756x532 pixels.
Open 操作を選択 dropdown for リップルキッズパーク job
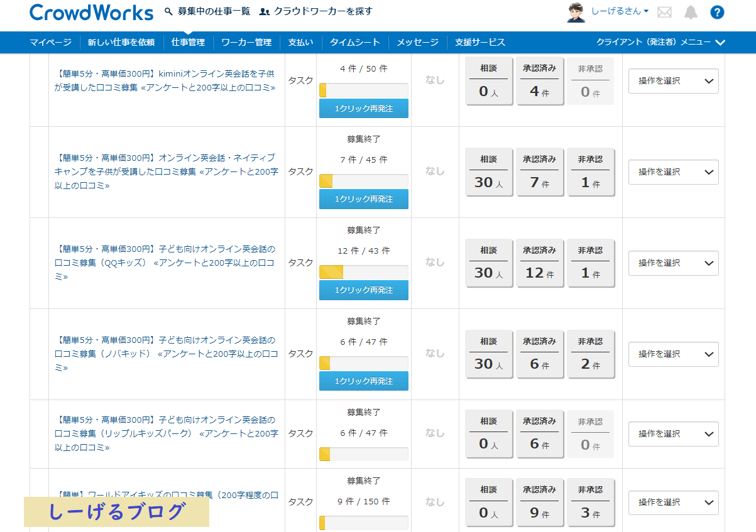coord(674,433)
